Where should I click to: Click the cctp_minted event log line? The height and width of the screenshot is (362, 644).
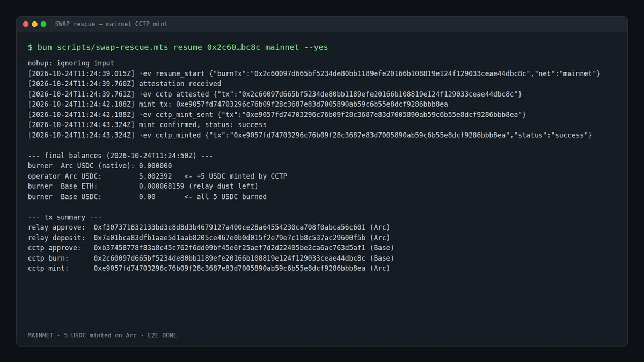click(x=310, y=135)
